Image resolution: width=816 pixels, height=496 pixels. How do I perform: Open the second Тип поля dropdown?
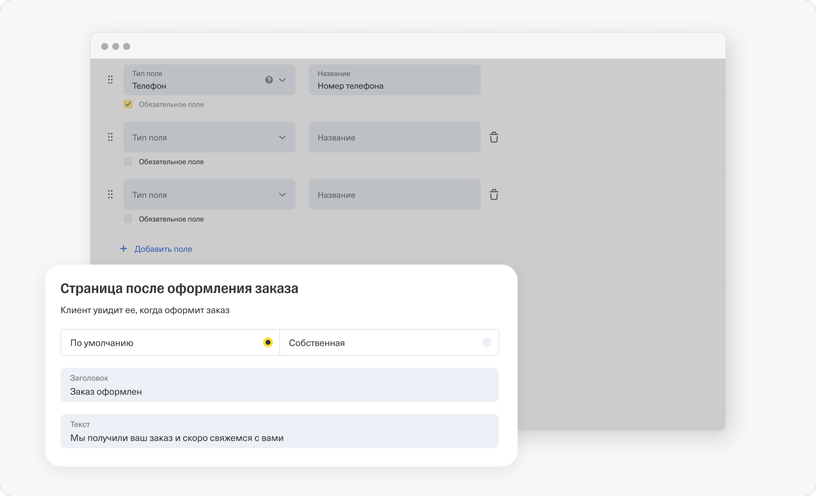209,137
